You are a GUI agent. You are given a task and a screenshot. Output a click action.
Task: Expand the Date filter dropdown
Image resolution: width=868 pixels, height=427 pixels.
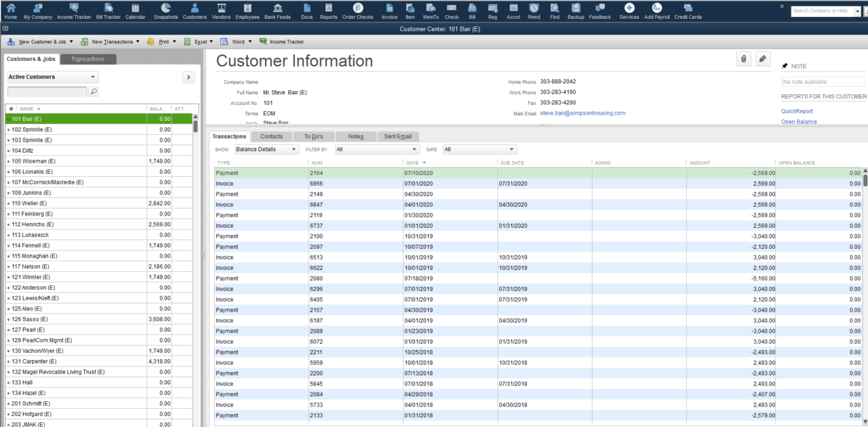480,149
